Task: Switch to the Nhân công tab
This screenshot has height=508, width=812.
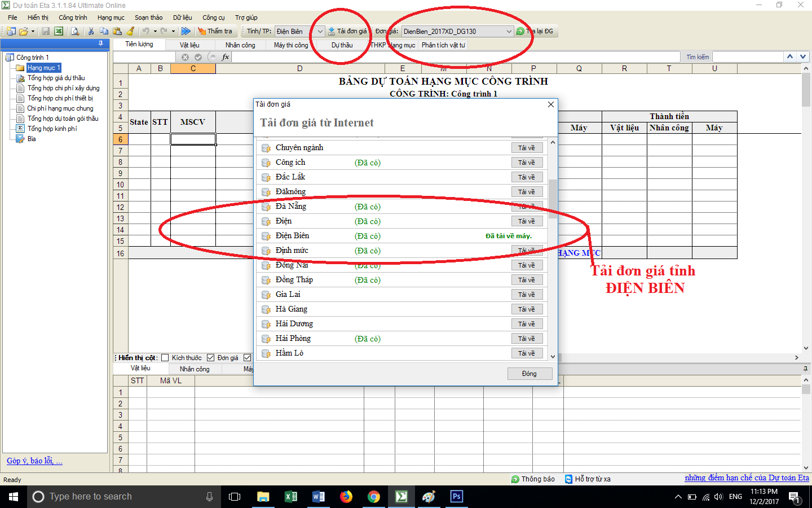Action: (x=240, y=45)
